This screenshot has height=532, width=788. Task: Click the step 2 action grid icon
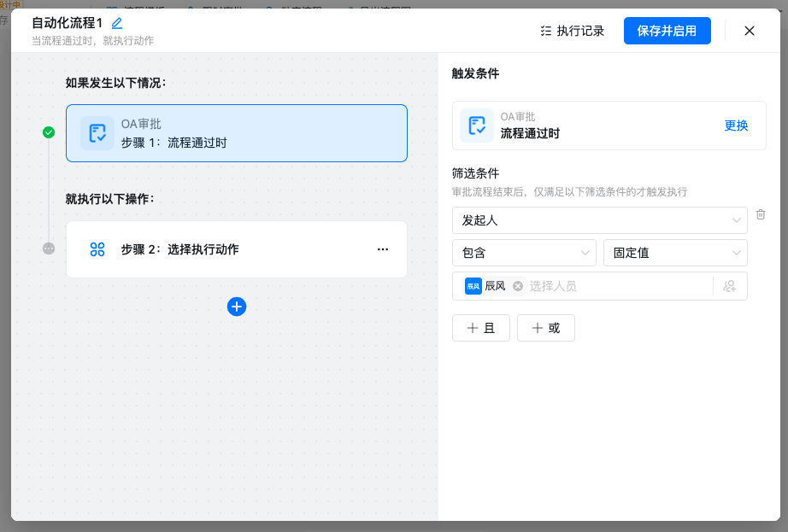tap(97, 249)
